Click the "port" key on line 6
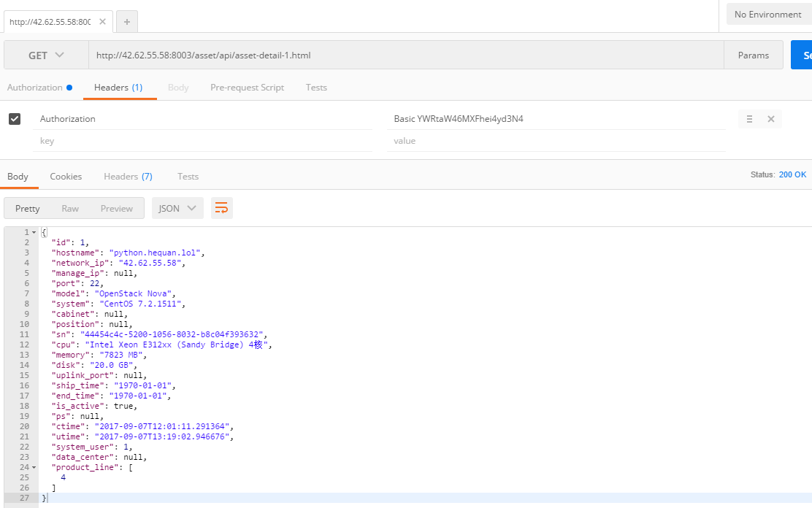The width and height of the screenshot is (812, 508). (x=66, y=284)
